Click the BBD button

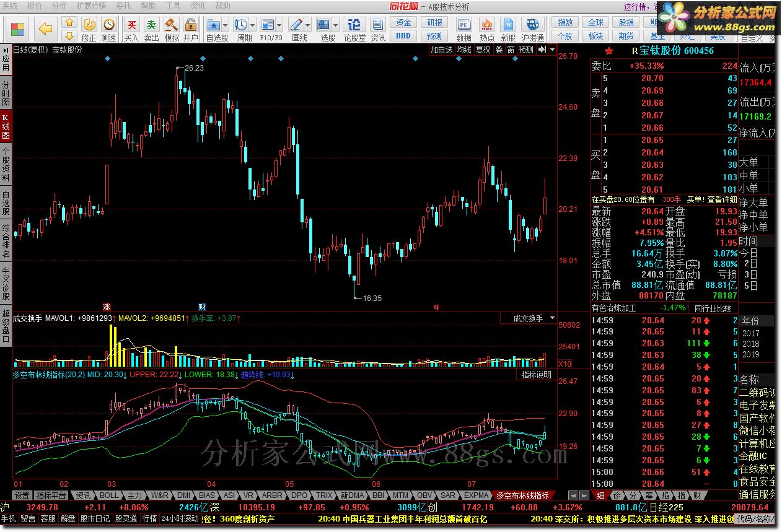tap(403, 36)
